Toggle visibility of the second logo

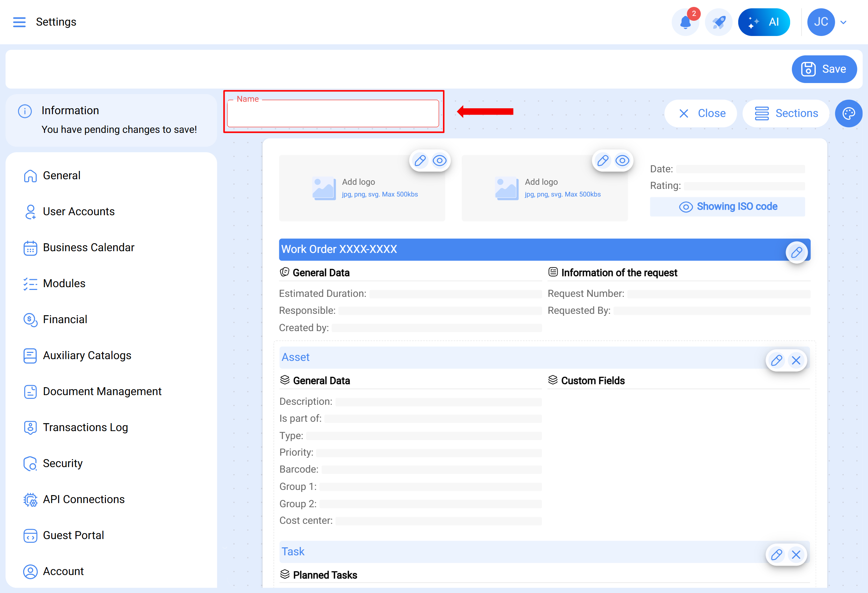point(622,161)
